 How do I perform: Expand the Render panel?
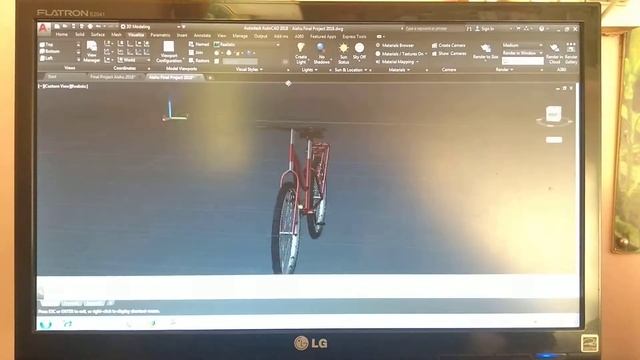(x=504, y=69)
